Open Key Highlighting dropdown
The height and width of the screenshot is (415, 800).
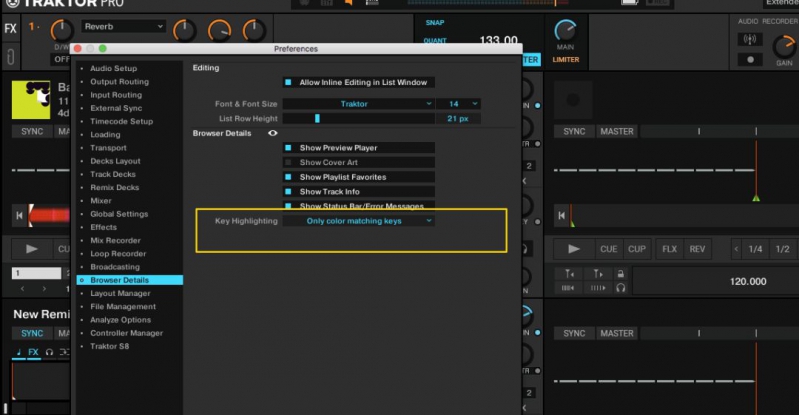point(359,221)
